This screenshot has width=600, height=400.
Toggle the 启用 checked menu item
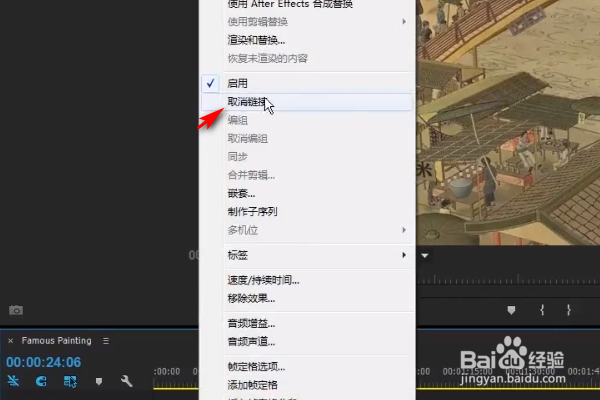pos(307,83)
